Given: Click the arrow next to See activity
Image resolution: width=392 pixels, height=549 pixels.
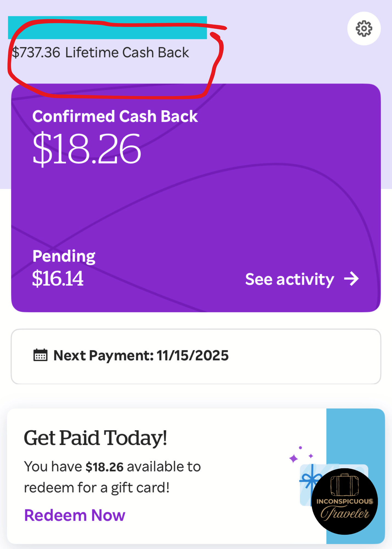Looking at the screenshot, I should pyautogui.click(x=351, y=279).
